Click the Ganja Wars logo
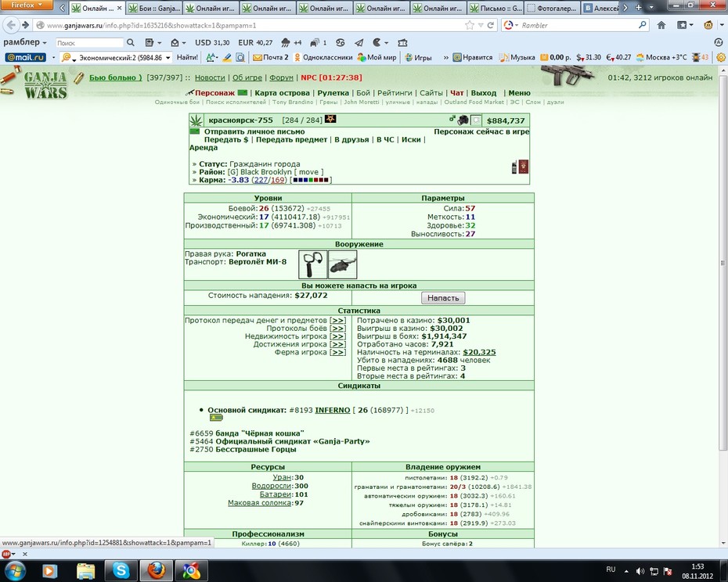This screenshot has height=582, width=728. click(45, 85)
